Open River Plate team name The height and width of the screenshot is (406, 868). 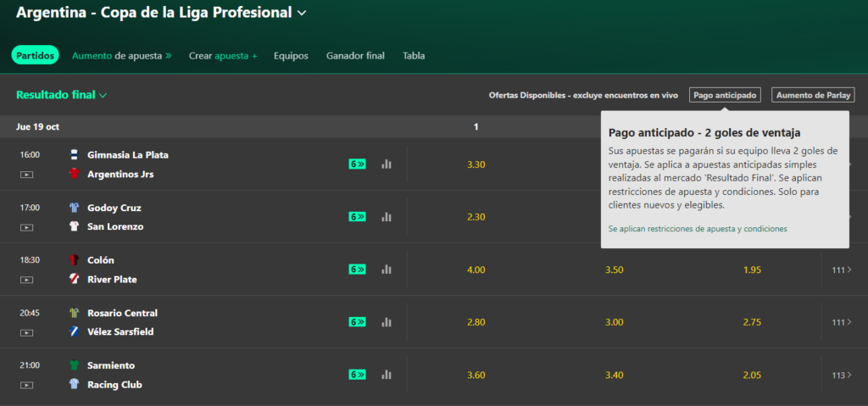point(112,279)
